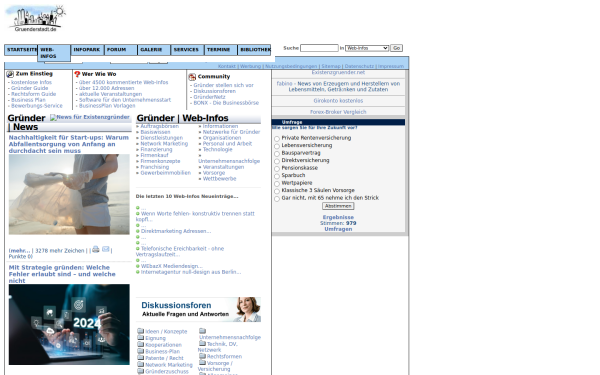Image resolution: width=600 pixels, height=375 pixels.
Task: Click folder icon beside Business-Plan forum
Action: [x=140, y=351]
